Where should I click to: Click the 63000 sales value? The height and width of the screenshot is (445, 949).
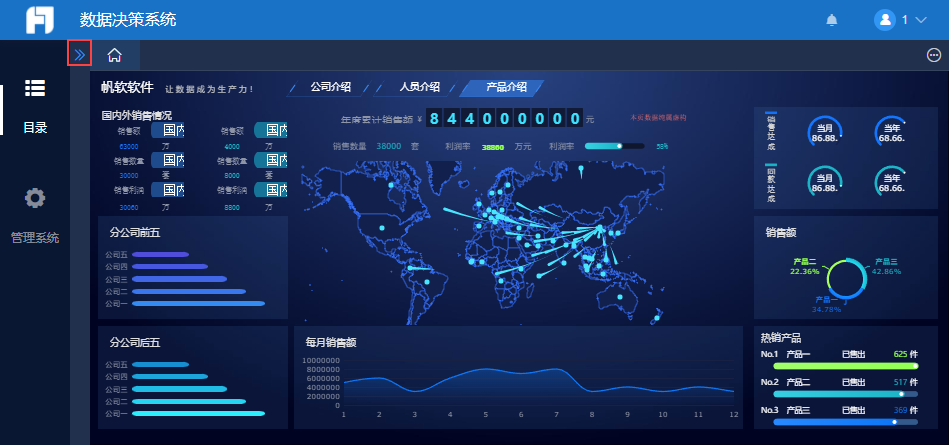[x=129, y=147]
